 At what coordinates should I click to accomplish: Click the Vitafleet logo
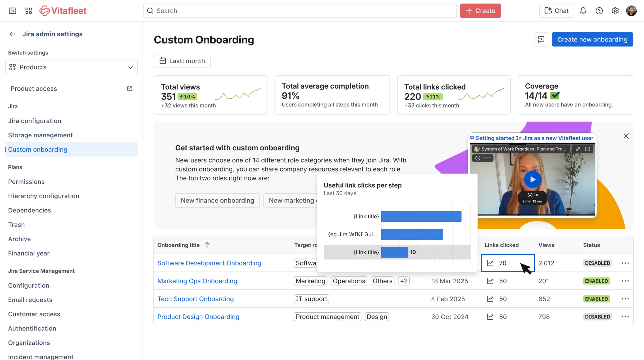63,11
